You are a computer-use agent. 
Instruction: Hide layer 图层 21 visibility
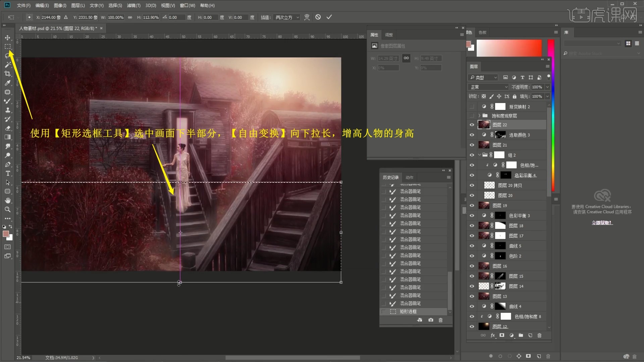(x=472, y=145)
